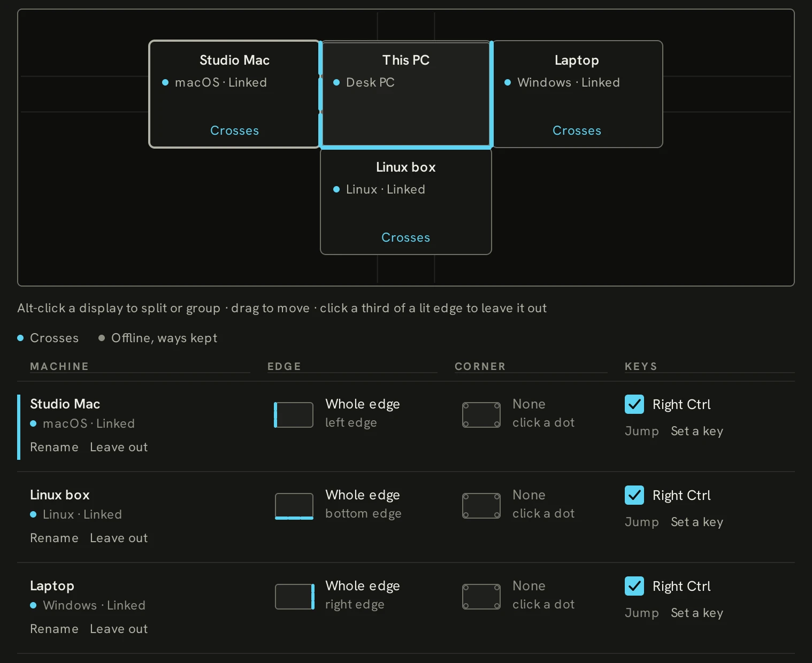Image resolution: width=812 pixels, height=663 pixels.
Task: Click the EDGE column header
Action: (284, 366)
